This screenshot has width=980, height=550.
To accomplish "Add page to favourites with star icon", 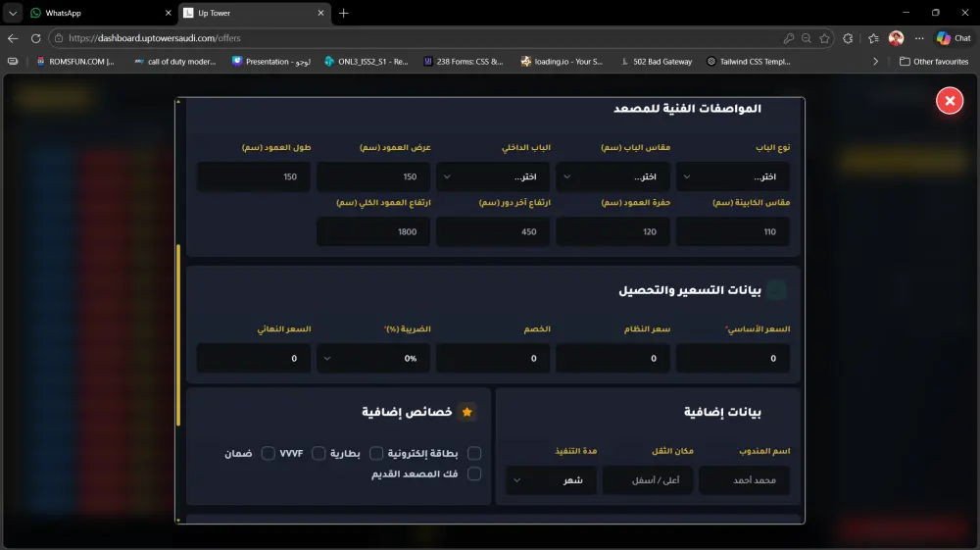I will tap(824, 38).
